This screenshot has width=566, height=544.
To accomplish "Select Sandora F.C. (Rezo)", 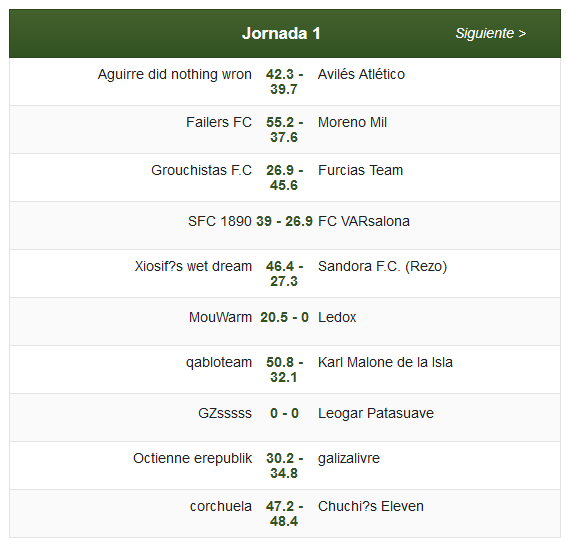I will tap(383, 266).
